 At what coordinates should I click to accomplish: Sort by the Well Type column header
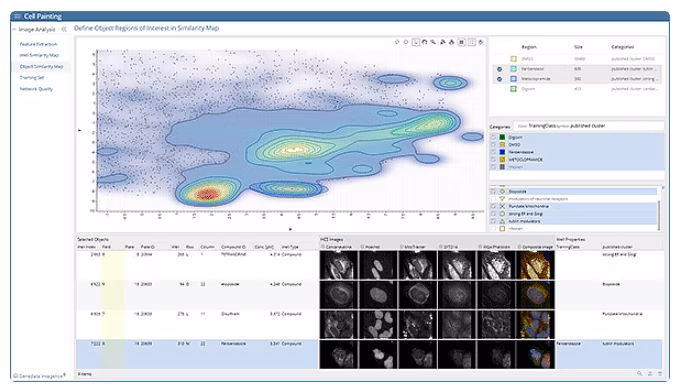pos(290,247)
